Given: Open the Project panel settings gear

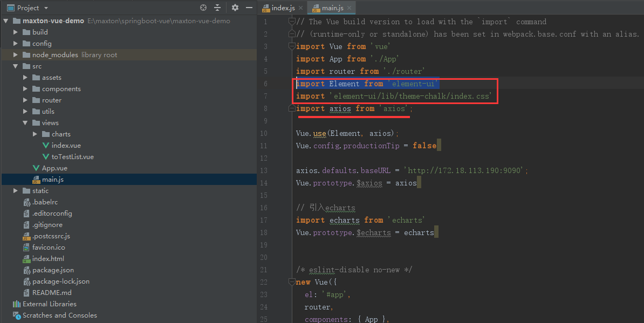Looking at the screenshot, I should pyautogui.click(x=235, y=8).
